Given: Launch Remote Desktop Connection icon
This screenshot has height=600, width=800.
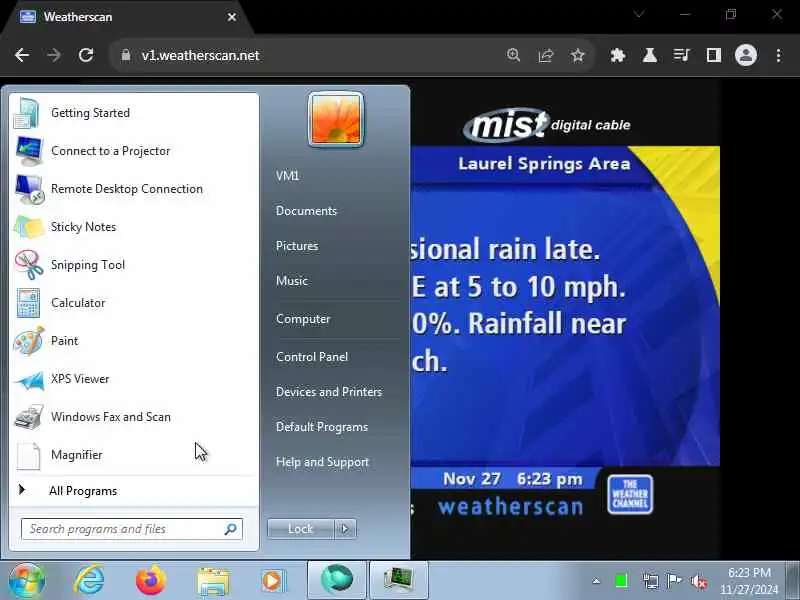Looking at the screenshot, I should click(29, 189).
